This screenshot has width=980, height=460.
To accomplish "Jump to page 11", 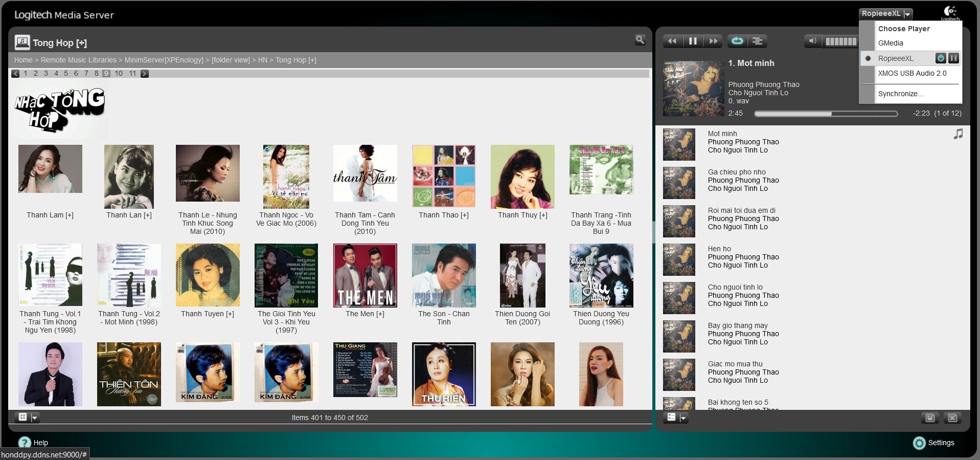I will pyautogui.click(x=132, y=74).
